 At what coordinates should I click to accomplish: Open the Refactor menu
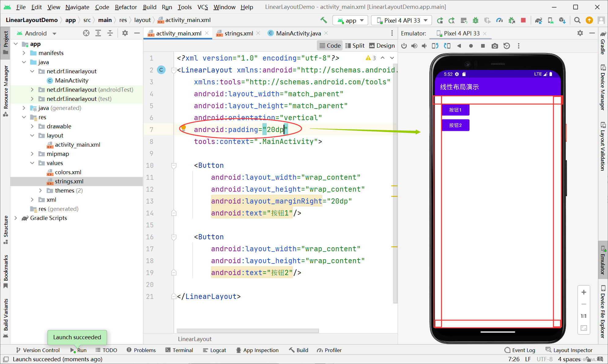(126, 7)
